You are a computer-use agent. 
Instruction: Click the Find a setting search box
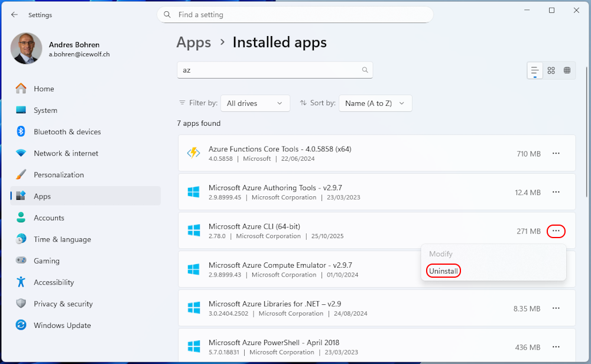(x=295, y=15)
